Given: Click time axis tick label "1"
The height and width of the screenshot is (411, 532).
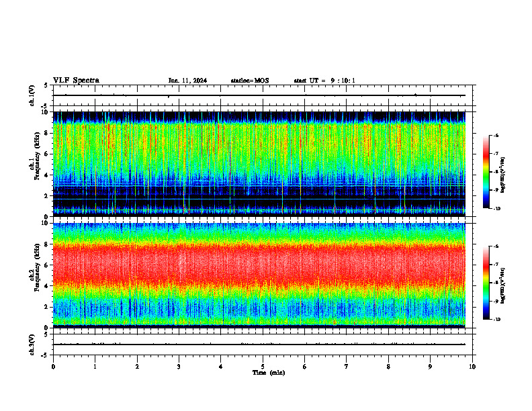Looking at the screenshot, I should click(x=95, y=367).
